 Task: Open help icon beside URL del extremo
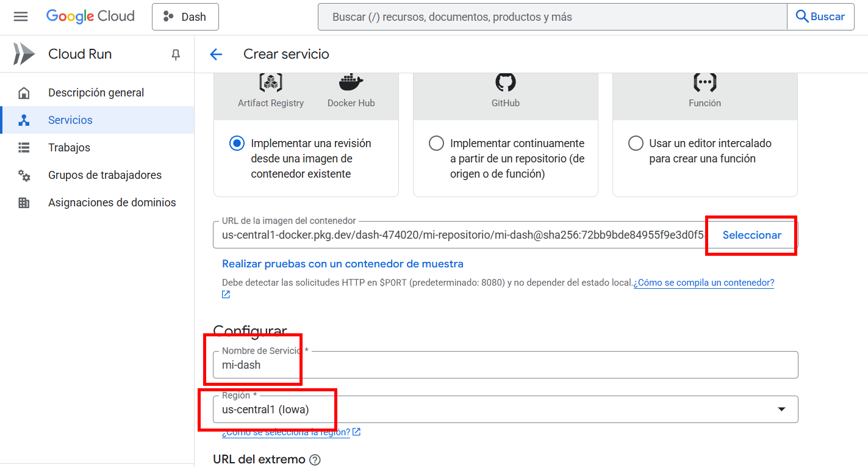click(315, 460)
